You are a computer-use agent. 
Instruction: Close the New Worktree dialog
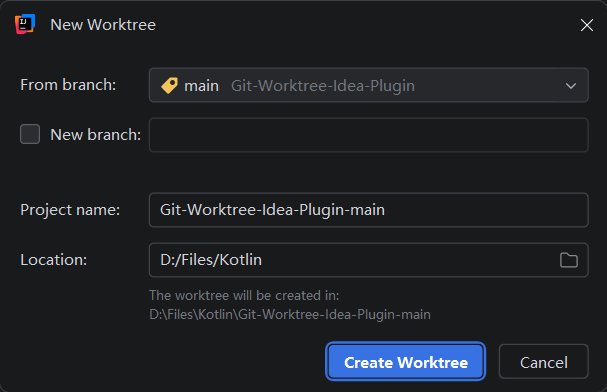[586, 25]
